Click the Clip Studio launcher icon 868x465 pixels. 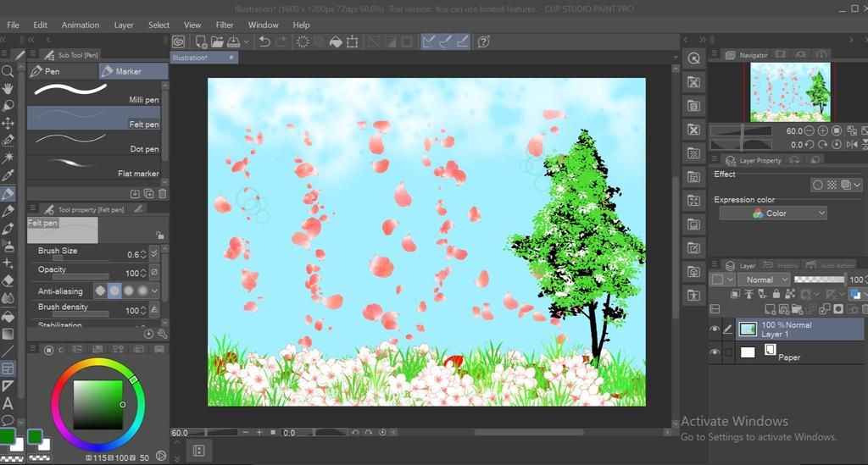pos(178,42)
